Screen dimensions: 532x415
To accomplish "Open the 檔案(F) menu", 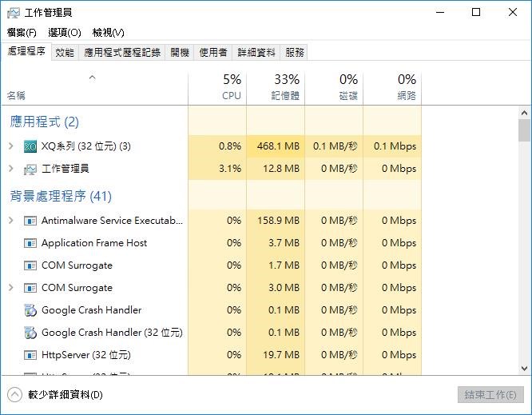I will 22,33.
